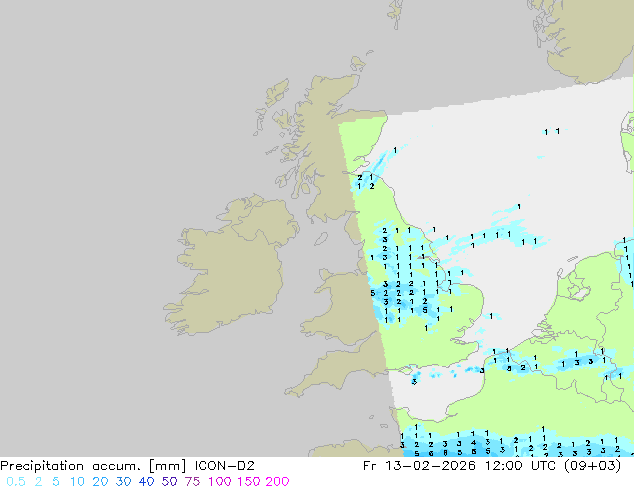Viewport: 634px width, 490px height.
Task: Click the 150 legend value
Action: 249,482
